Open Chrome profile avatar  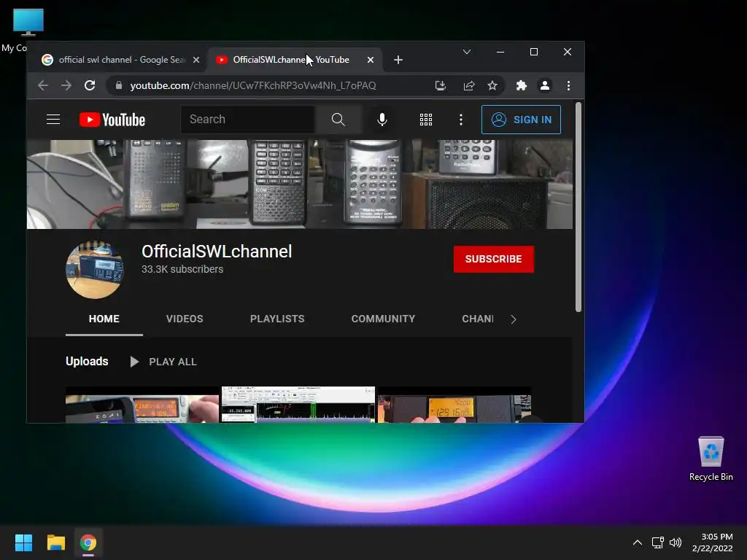point(544,86)
